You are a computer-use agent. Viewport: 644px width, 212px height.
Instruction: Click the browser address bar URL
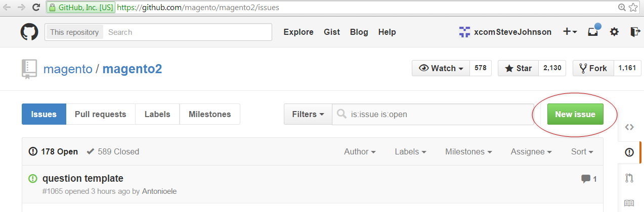pos(197,8)
